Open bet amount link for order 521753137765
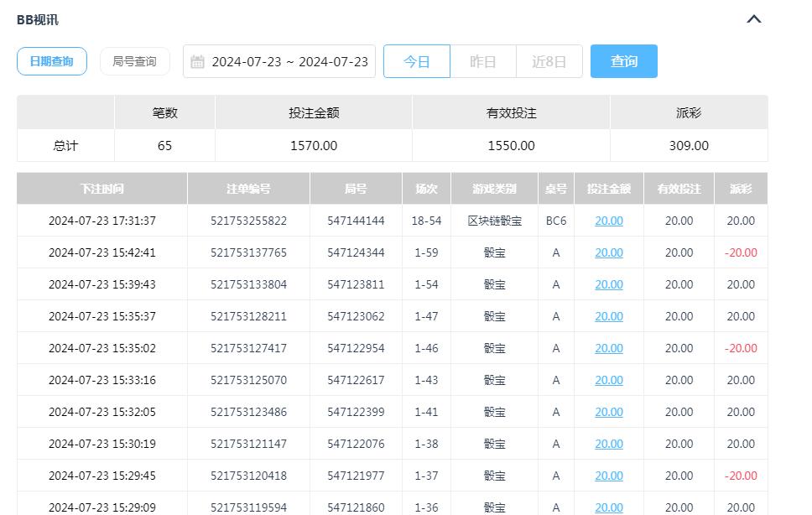This screenshot has width=812, height=515. (608, 252)
